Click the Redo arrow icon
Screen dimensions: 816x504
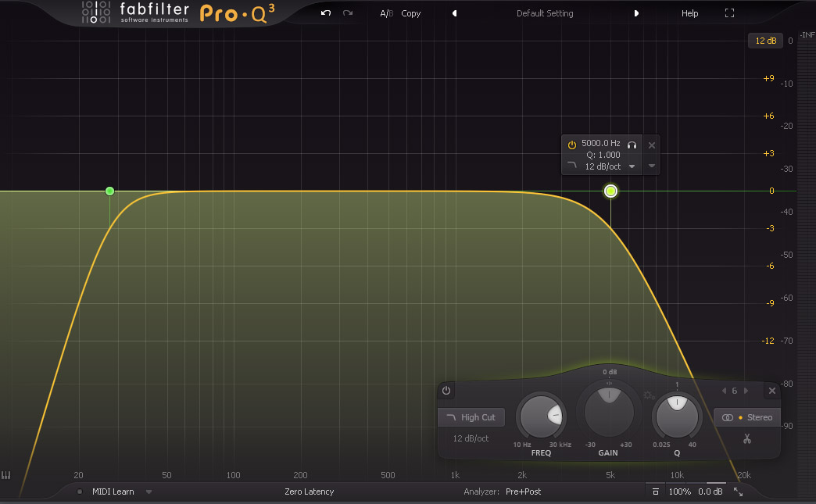point(348,13)
